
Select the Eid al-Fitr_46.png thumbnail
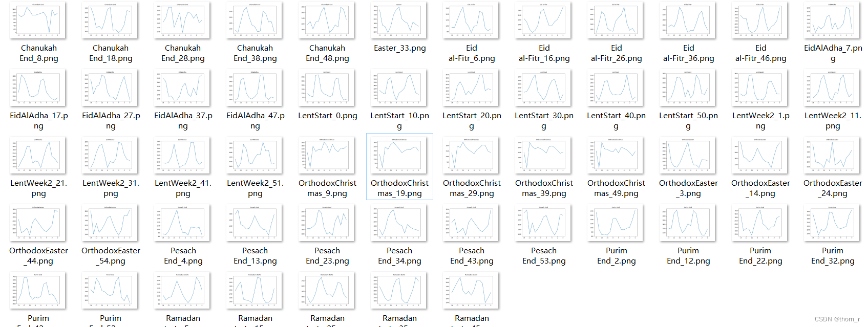click(760, 20)
